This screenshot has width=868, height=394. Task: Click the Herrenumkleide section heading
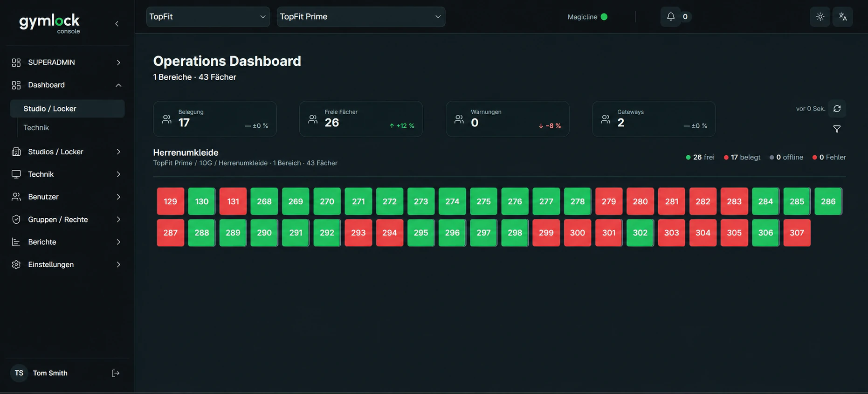coord(186,152)
